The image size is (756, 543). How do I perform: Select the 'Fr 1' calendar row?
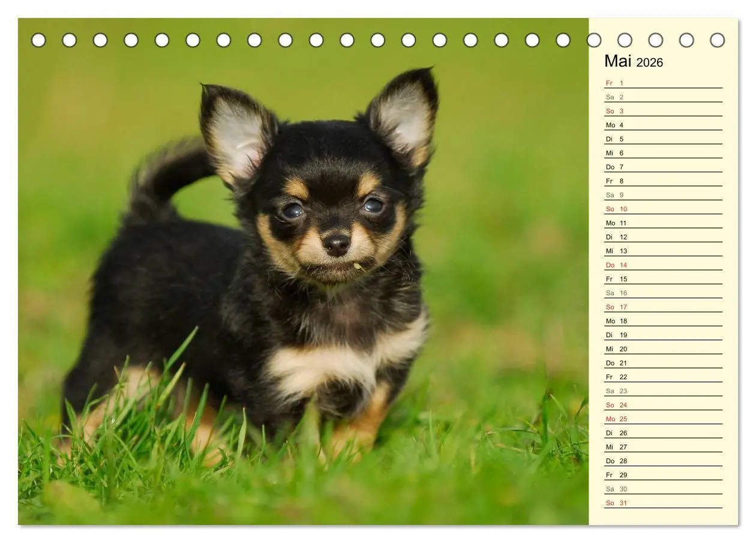tap(663, 83)
